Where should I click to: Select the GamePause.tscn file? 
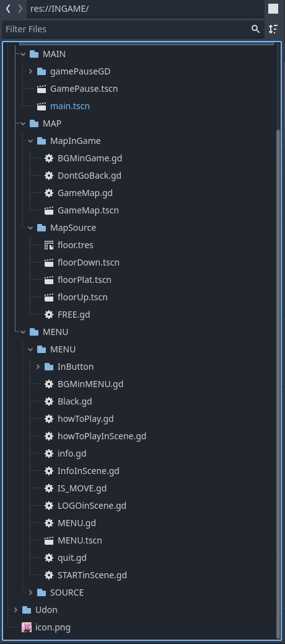click(x=84, y=89)
